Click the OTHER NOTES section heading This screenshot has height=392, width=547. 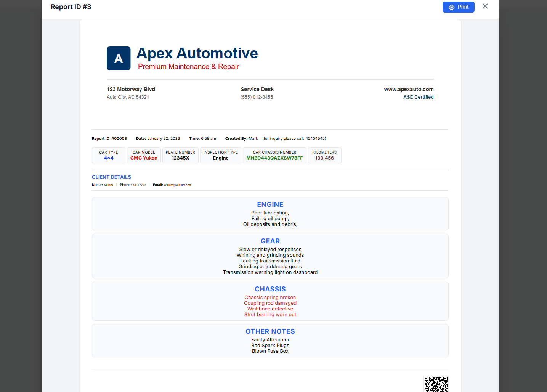(x=270, y=331)
